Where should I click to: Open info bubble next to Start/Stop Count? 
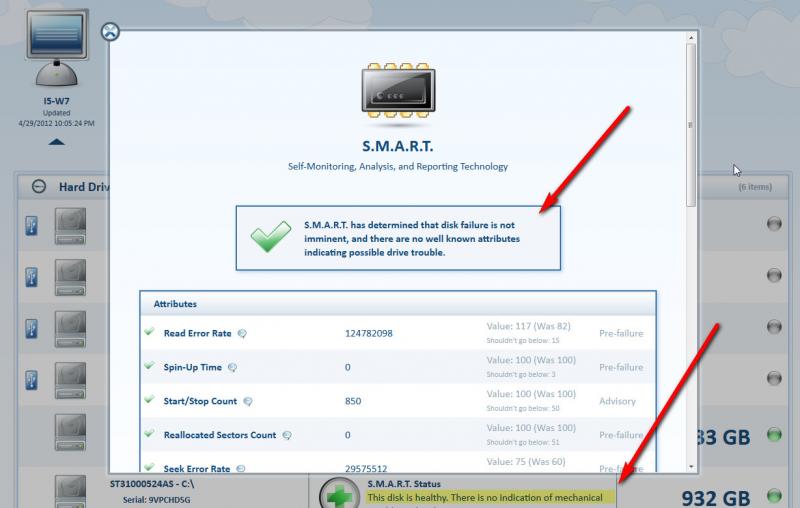point(247,401)
